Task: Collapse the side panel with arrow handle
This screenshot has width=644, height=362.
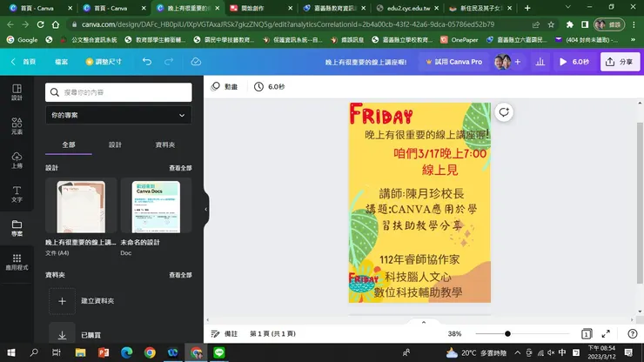Action: tap(205, 209)
